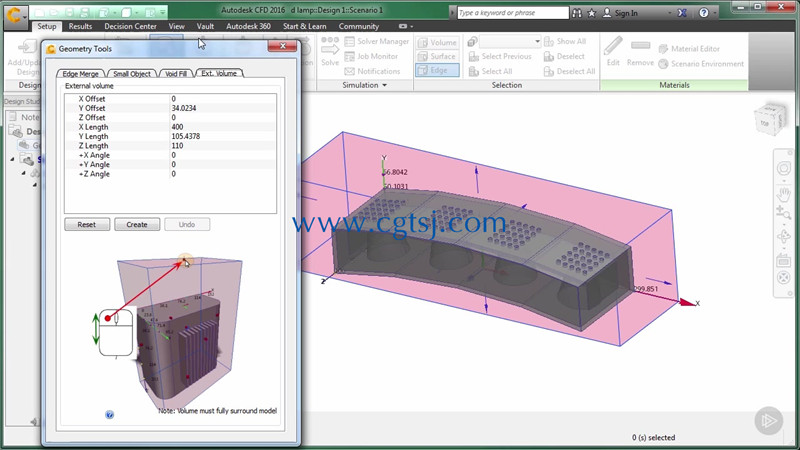Edit the +X Angle value
This screenshot has height=450, width=800.
tap(223, 155)
